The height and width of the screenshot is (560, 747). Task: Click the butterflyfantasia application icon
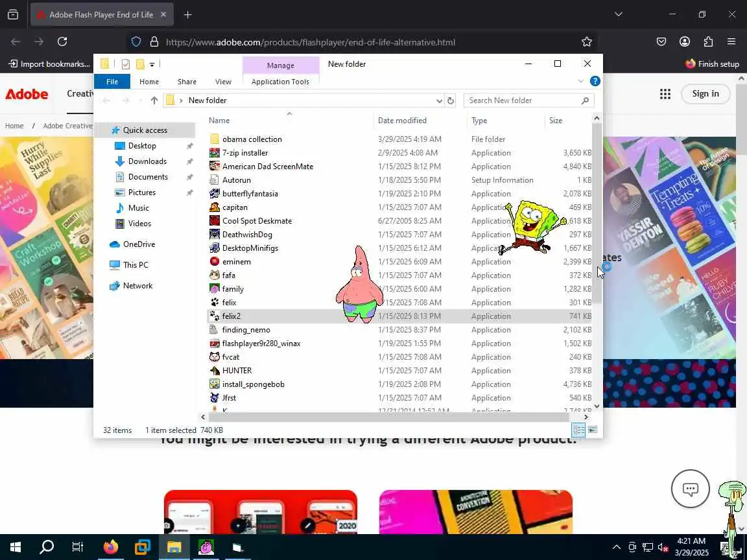[x=215, y=194]
